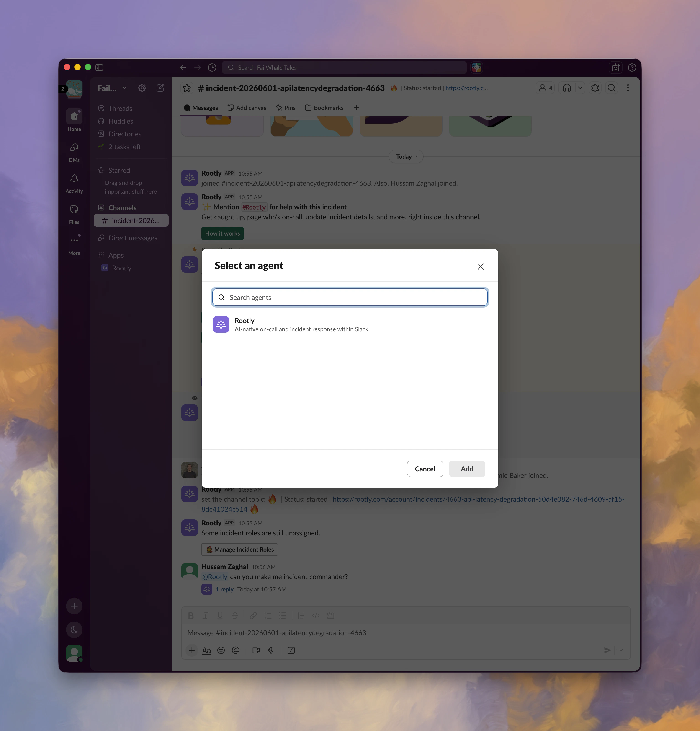Open history with the clock icon
The height and width of the screenshot is (731, 700).
click(212, 67)
